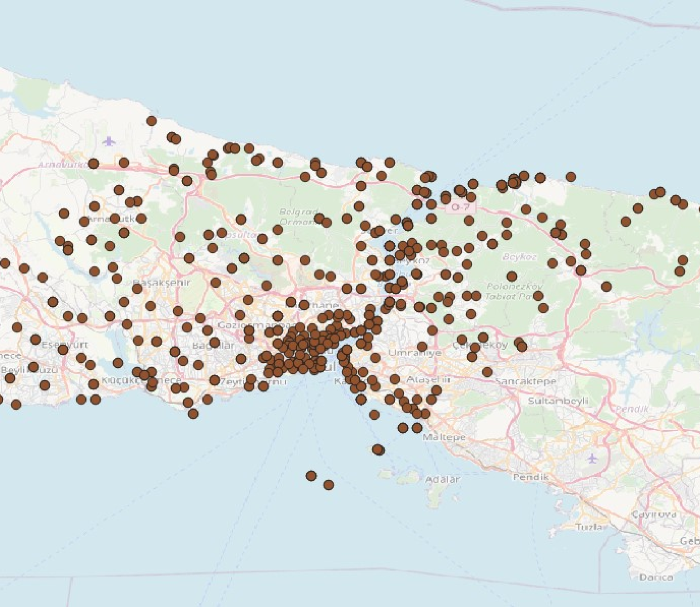Click the Ümraniye district label
This screenshot has width=700, height=607.
click(x=416, y=353)
